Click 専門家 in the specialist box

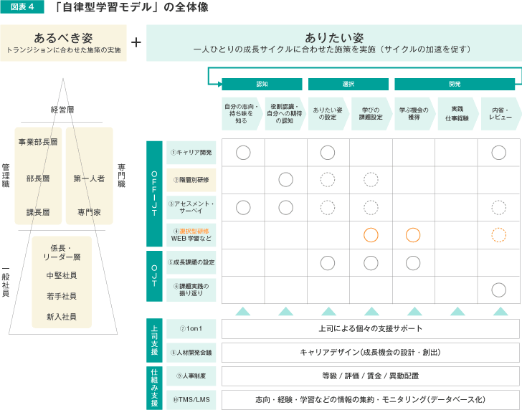point(89,212)
